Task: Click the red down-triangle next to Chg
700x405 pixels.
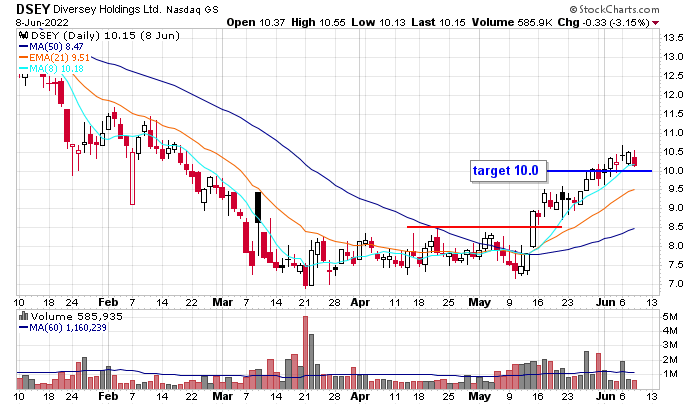Action: 656,23
